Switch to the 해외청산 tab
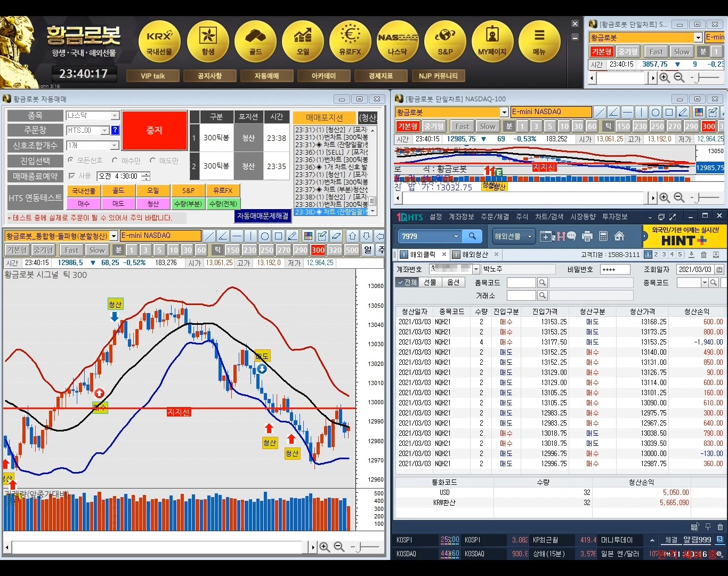 pyautogui.click(x=474, y=254)
